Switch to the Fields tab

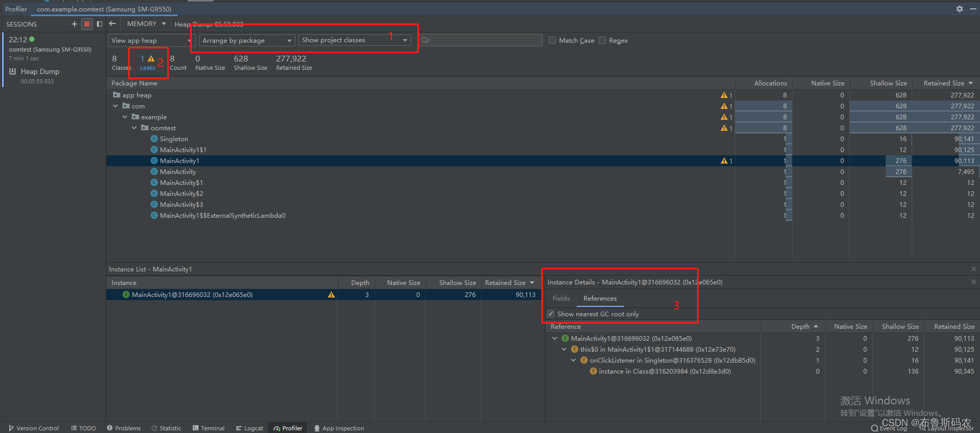[x=561, y=299]
